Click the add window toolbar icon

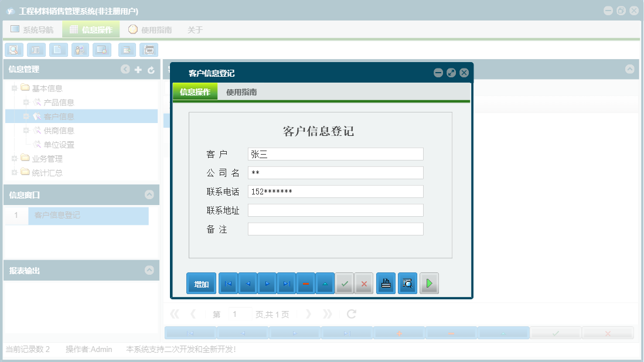(127, 50)
